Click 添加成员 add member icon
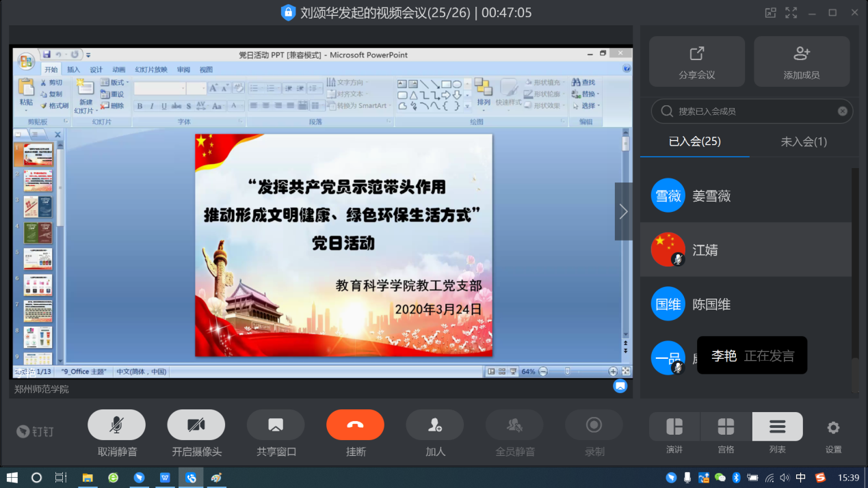The height and width of the screenshot is (488, 868). point(802,62)
